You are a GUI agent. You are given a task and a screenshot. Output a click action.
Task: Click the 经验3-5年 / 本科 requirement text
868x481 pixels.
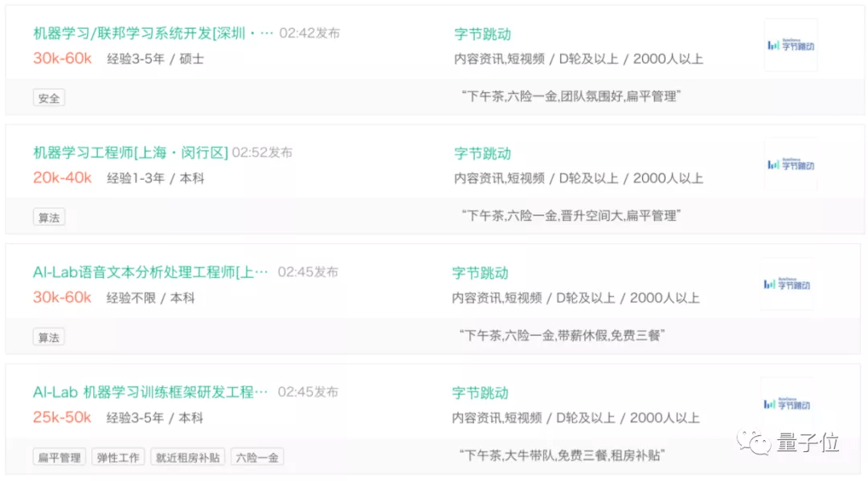[154, 418]
